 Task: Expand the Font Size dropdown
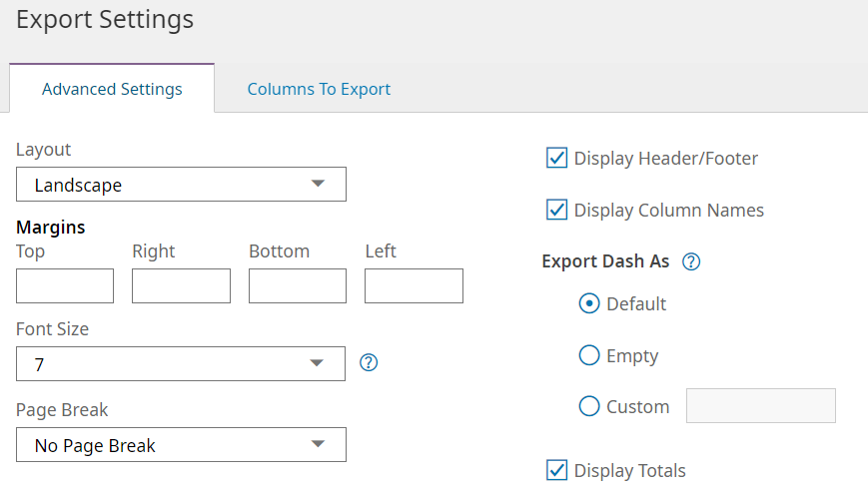[x=181, y=364]
